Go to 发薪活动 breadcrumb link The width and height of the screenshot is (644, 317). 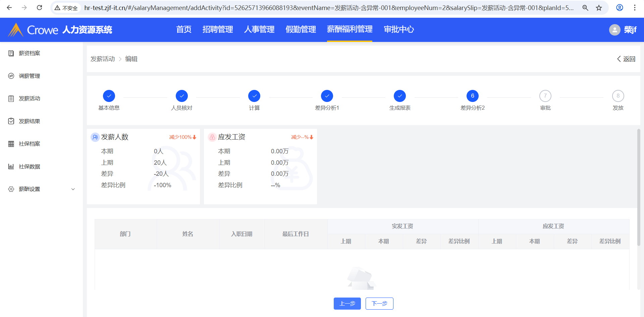pyautogui.click(x=103, y=59)
